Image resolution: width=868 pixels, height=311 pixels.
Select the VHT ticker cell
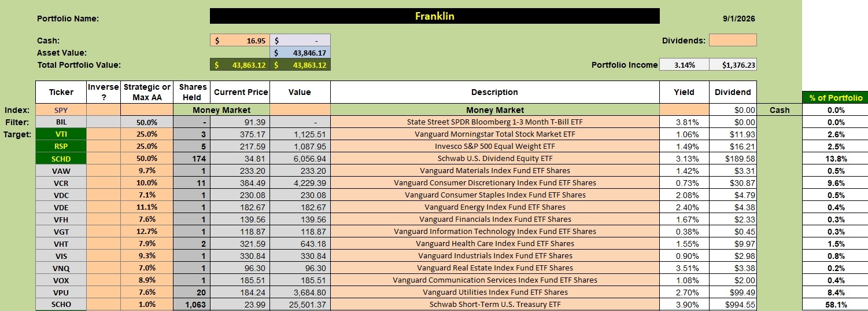pos(61,244)
